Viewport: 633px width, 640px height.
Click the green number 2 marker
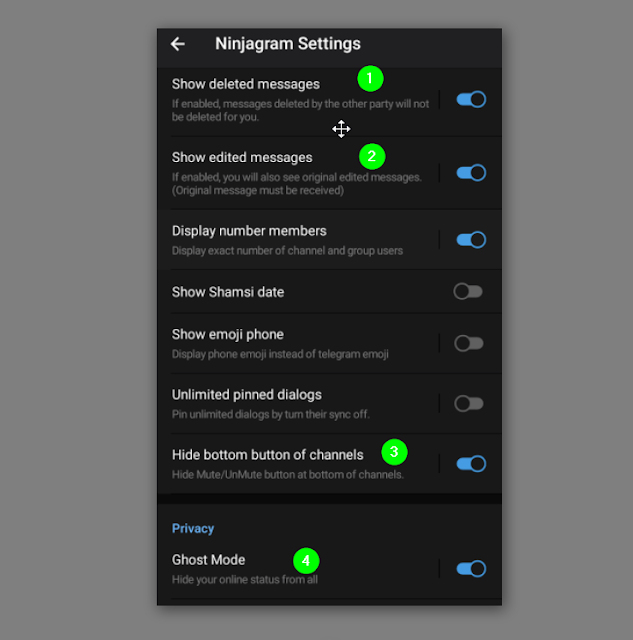click(x=372, y=156)
